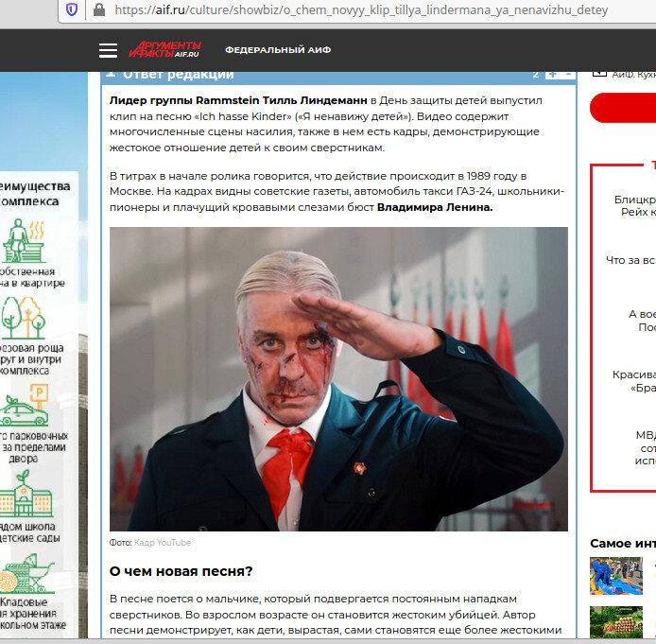
Task: Click paragraph starting 'В титрах в начале ролика'
Action: click(337, 192)
